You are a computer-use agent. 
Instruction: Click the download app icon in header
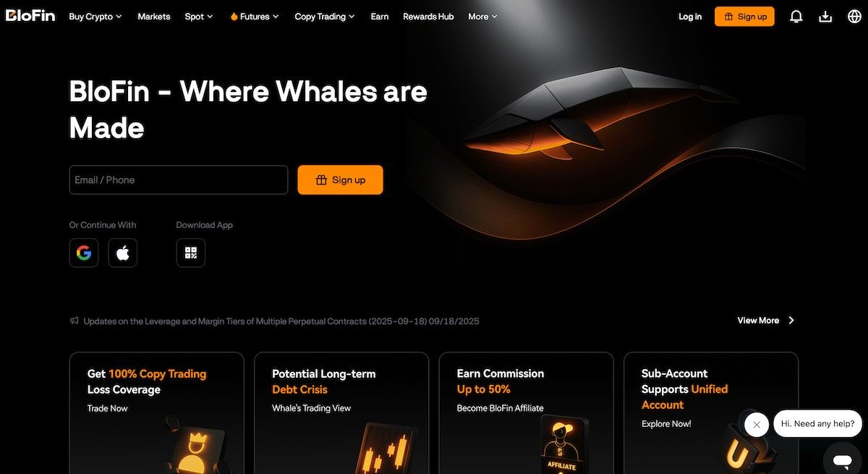point(825,17)
